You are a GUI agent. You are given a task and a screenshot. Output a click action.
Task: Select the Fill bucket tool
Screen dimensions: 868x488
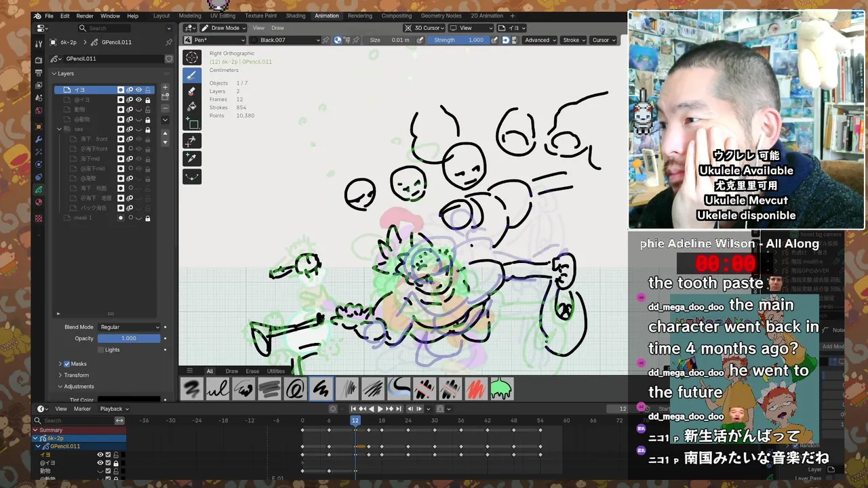tap(192, 107)
